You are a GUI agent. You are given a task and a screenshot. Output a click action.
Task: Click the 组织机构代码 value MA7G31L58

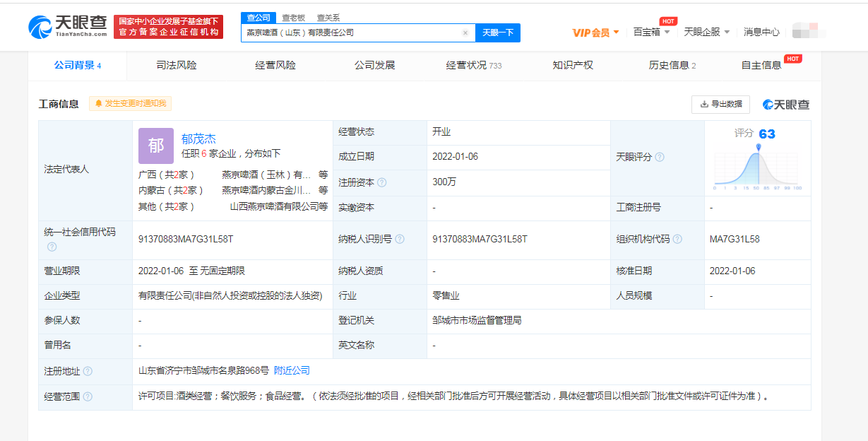735,239
